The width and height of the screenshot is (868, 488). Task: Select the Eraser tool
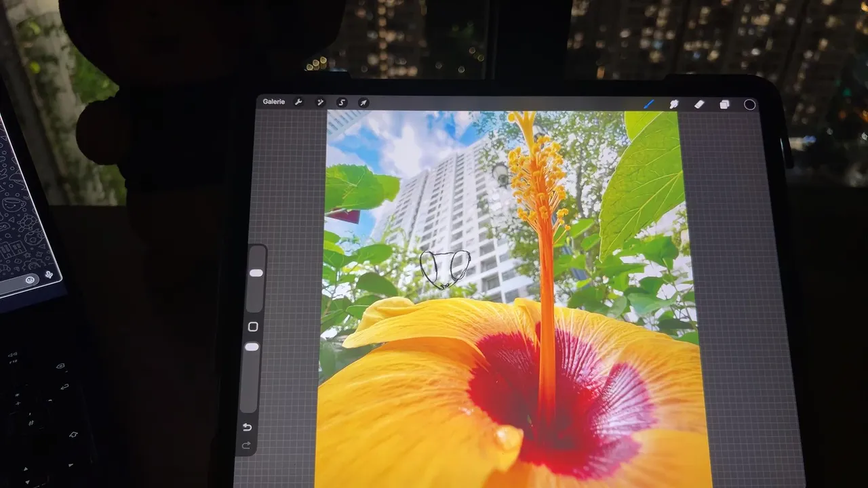coord(699,104)
